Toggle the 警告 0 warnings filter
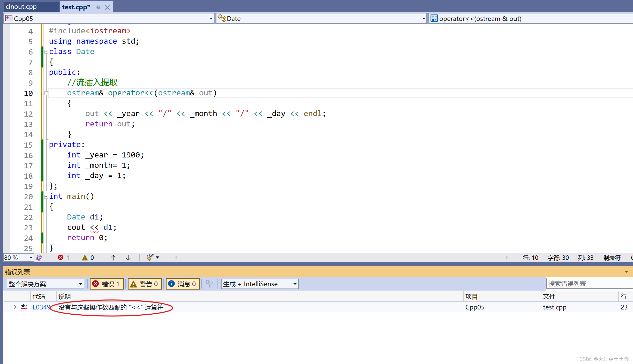 click(145, 284)
